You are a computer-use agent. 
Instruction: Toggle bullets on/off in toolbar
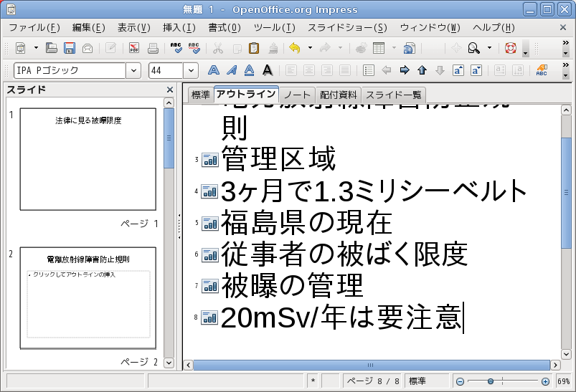point(369,70)
